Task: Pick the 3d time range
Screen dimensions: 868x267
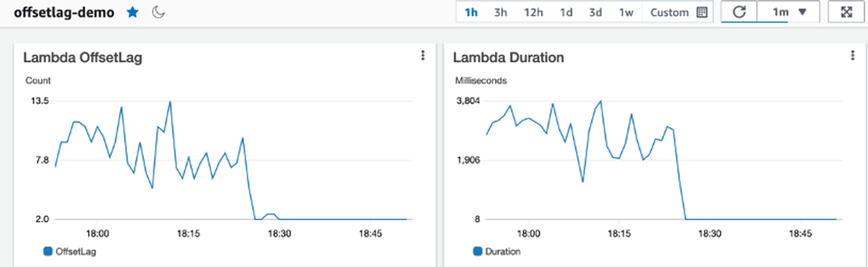Action: [x=596, y=12]
